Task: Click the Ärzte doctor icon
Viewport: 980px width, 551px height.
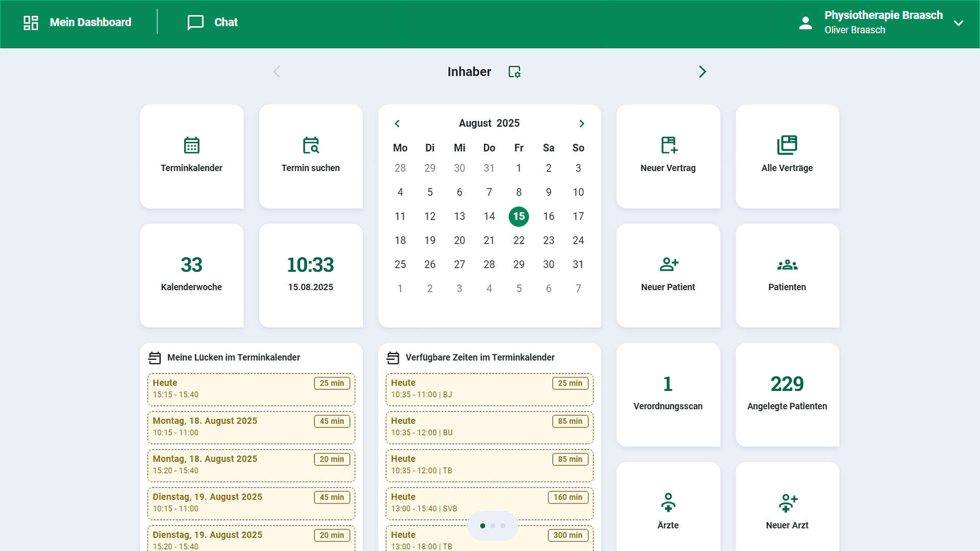Action: (x=668, y=503)
